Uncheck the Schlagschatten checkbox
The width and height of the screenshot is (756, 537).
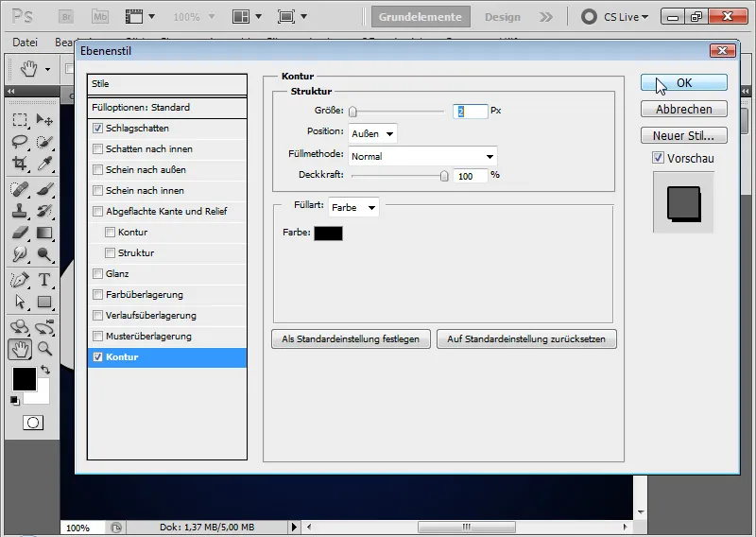[98, 129]
